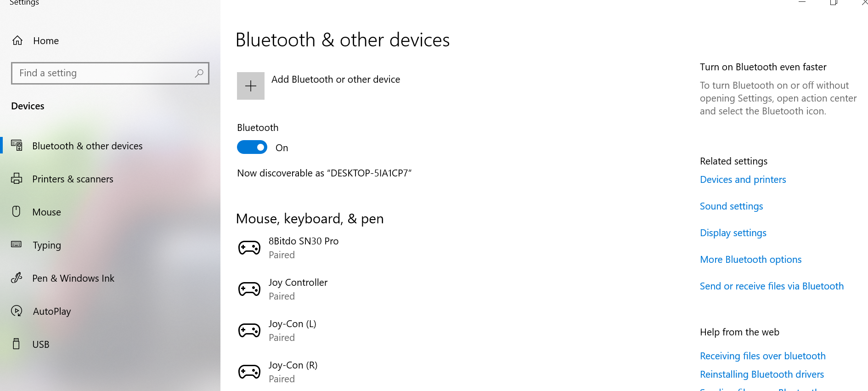Select Bluetooth & other devices menu item
This screenshot has height=391, width=868.
click(87, 146)
